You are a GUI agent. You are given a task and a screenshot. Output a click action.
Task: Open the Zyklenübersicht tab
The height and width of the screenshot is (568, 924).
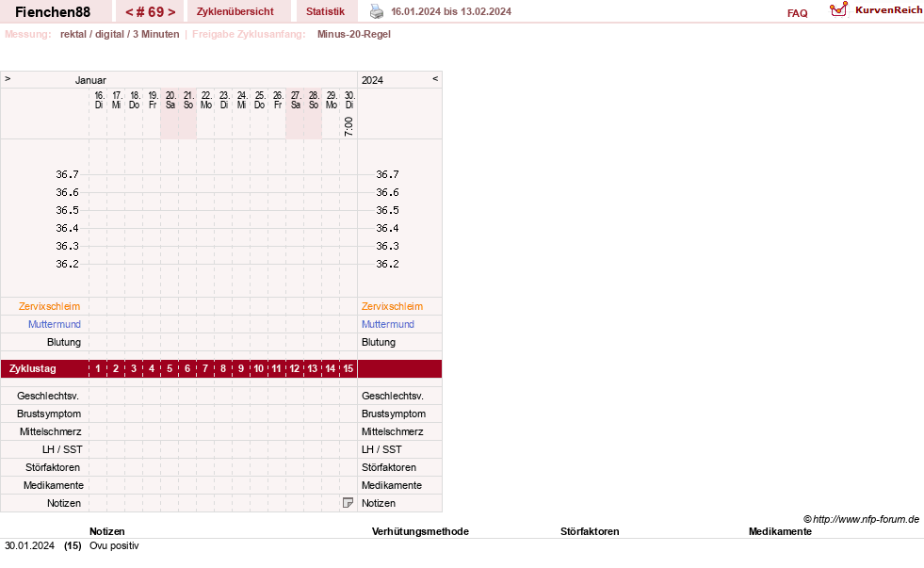point(235,11)
